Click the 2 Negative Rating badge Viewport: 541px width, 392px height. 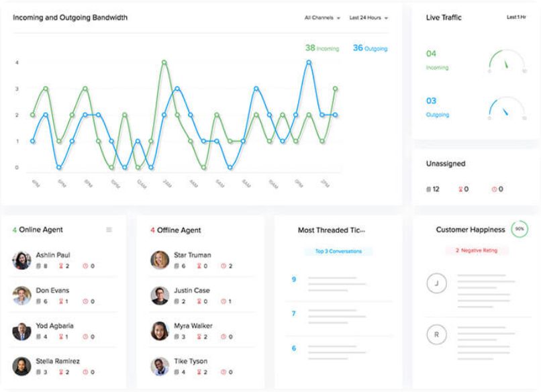477,250
